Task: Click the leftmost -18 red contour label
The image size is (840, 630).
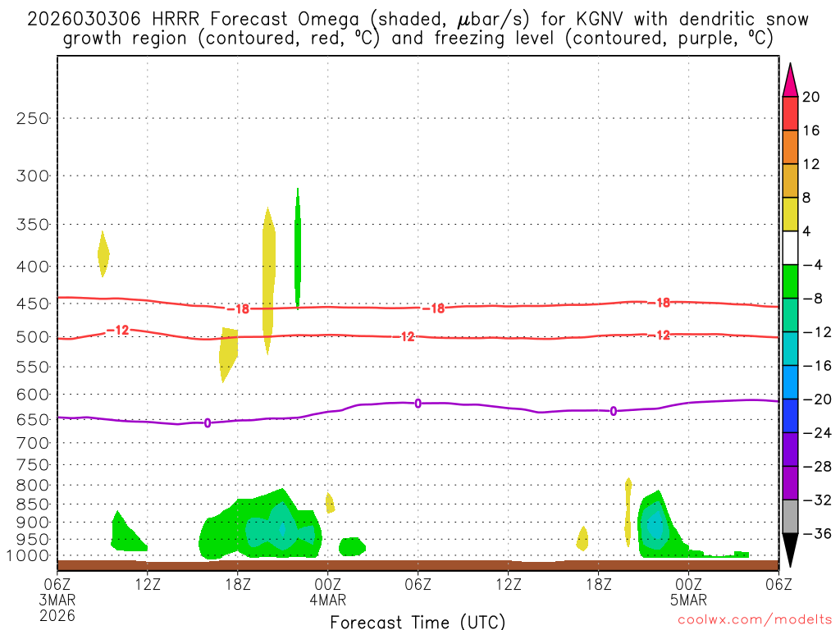Action: tap(239, 309)
